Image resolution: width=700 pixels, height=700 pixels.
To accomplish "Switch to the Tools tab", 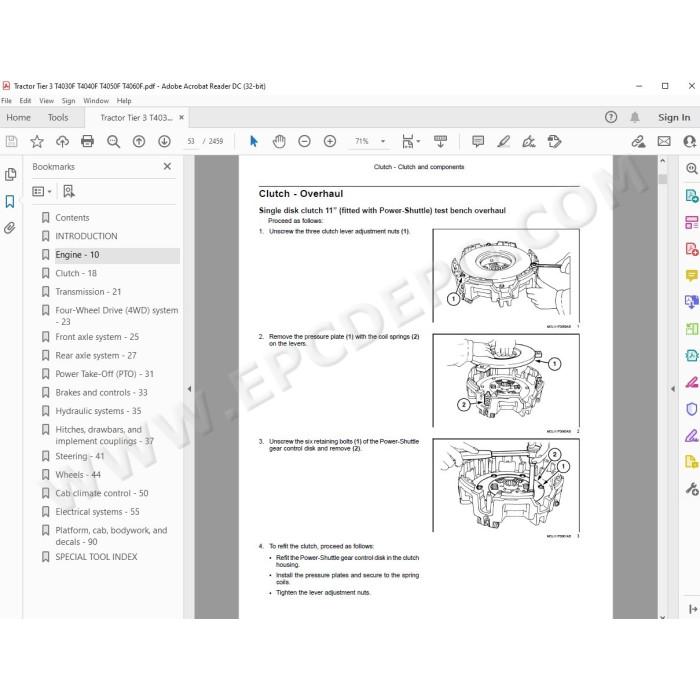I will (x=58, y=117).
